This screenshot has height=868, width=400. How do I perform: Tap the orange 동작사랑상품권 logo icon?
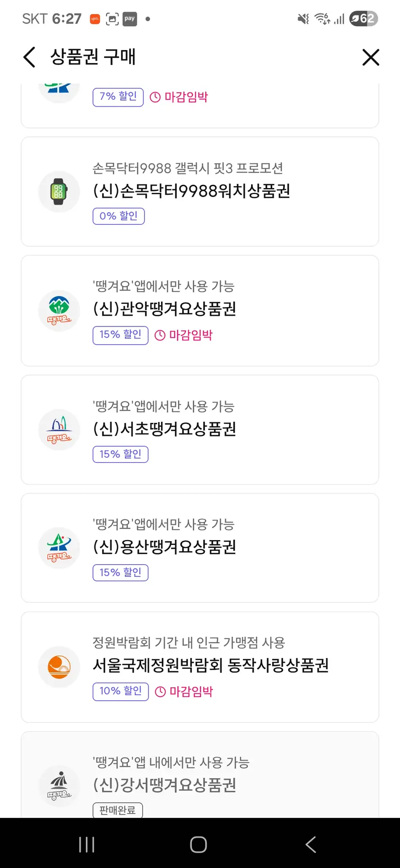(59, 667)
